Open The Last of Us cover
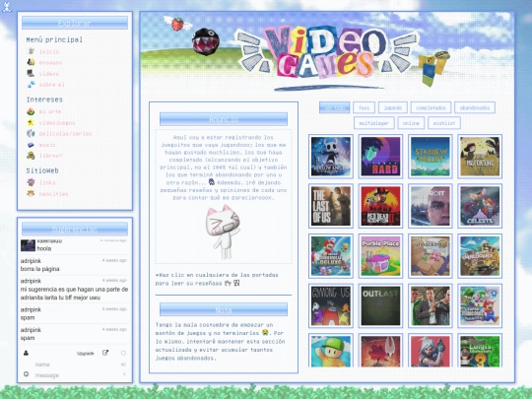This screenshot has height=399, width=532. pyautogui.click(x=331, y=206)
